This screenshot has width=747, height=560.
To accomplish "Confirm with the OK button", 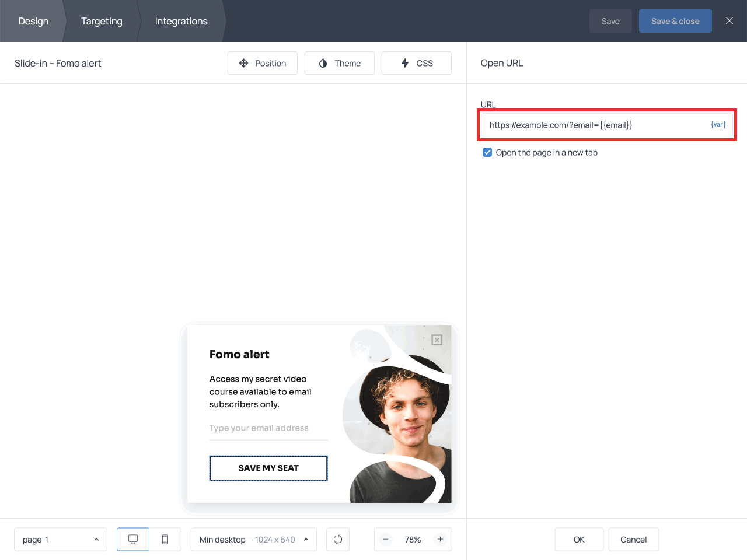I will coord(579,540).
